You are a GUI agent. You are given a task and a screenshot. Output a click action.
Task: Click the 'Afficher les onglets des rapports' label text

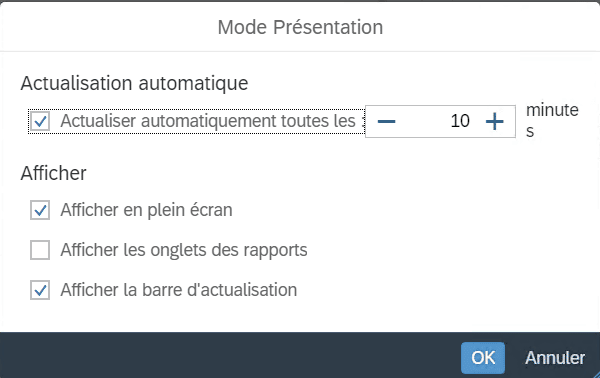184,250
